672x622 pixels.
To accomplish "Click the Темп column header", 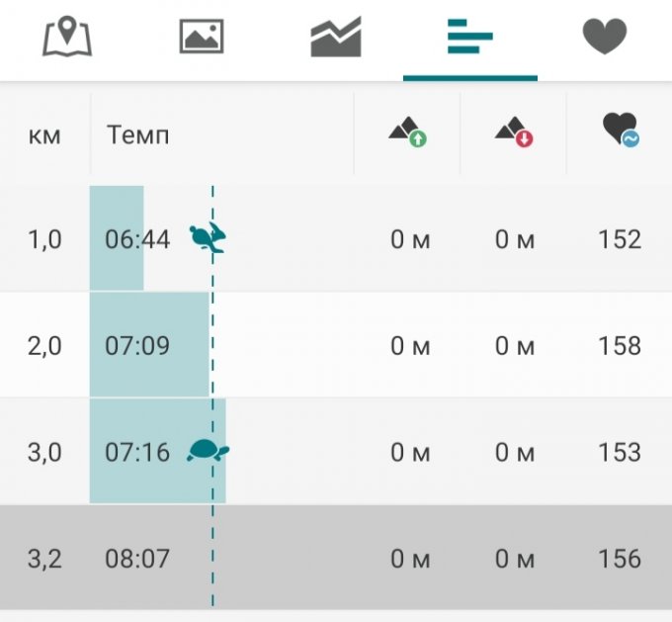I will pos(137,134).
